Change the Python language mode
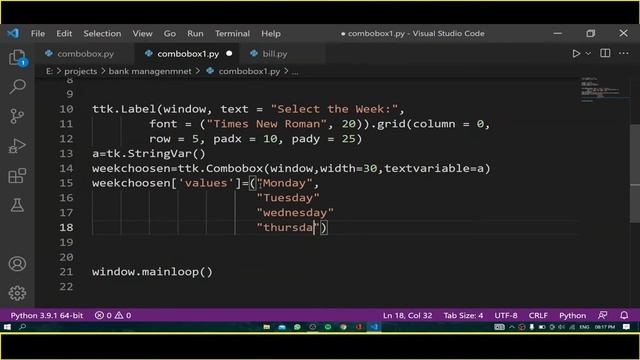Image resolution: width=640 pixels, height=360 pixels. [572, 315]
